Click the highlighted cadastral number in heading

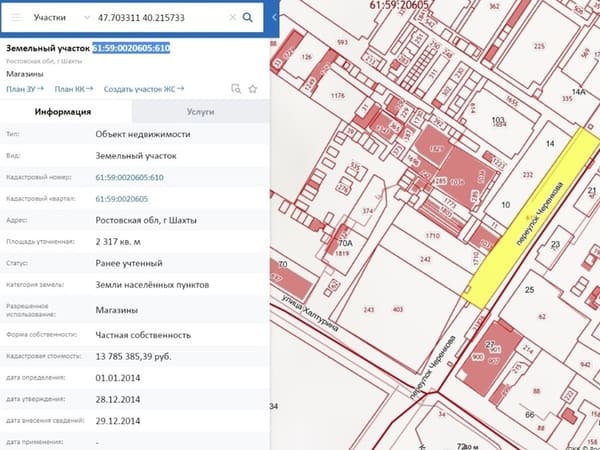pos(131,48)
